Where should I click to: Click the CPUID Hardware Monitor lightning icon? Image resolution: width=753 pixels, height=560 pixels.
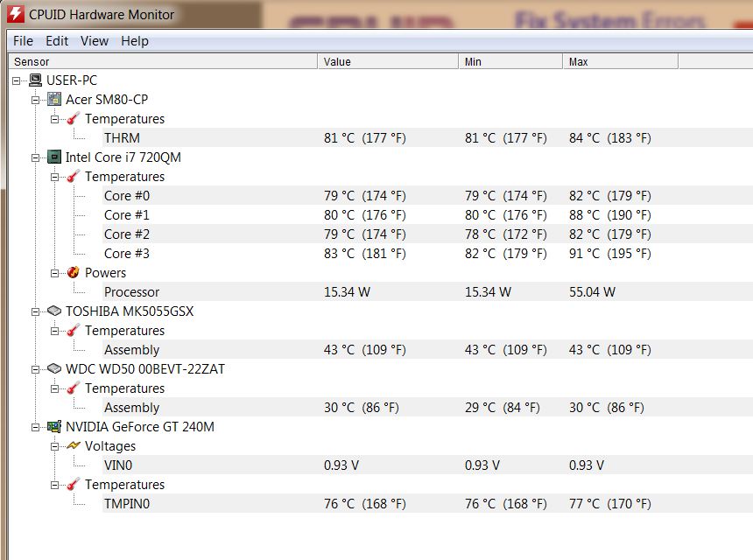pyautogui.click(x=16, y=13)
